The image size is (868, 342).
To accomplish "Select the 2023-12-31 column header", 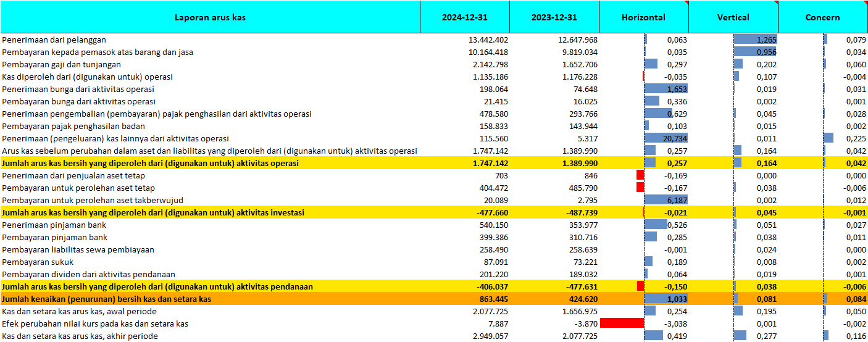I will (554, 17).
